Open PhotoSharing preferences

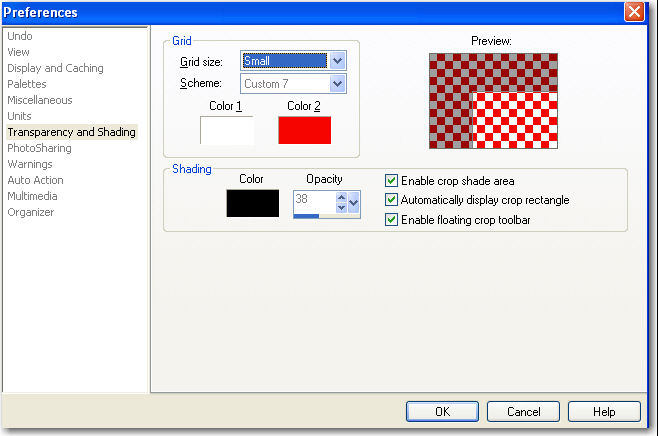[x=39, y=148]
